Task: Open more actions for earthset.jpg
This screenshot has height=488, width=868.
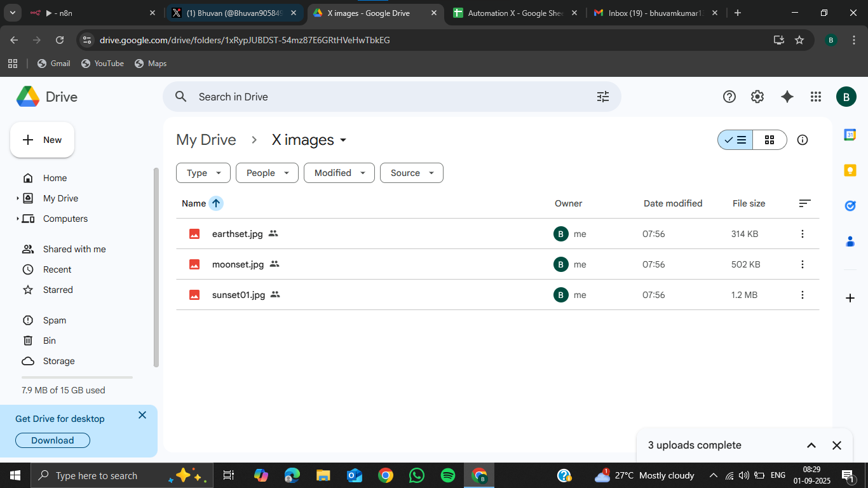Action: pyautogui.click(x=802, y=234)
